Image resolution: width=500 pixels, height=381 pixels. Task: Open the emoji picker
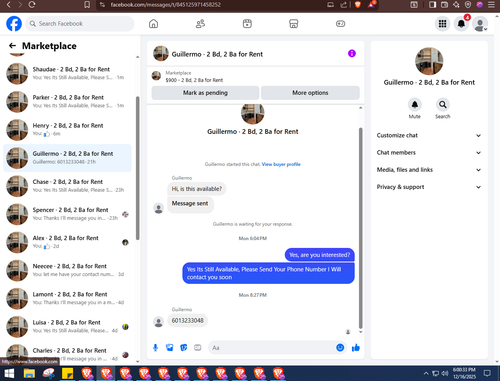pyautogui.click(x=340, y=348)
